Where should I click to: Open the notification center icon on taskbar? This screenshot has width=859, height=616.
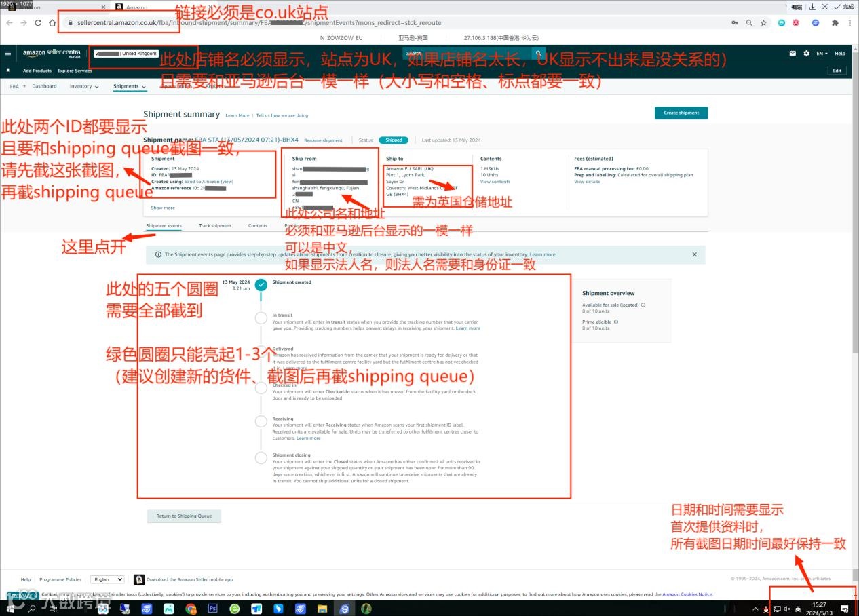(845, 609)
